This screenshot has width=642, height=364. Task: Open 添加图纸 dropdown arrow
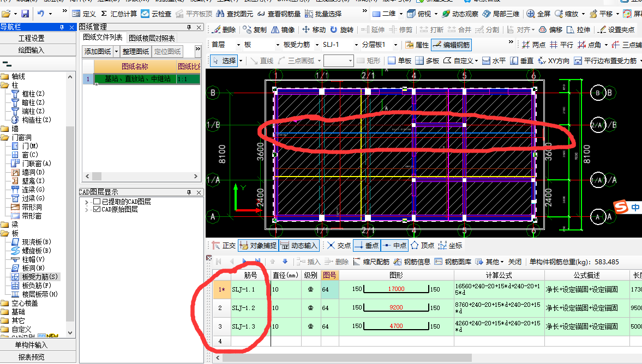(x=116, y=52)
